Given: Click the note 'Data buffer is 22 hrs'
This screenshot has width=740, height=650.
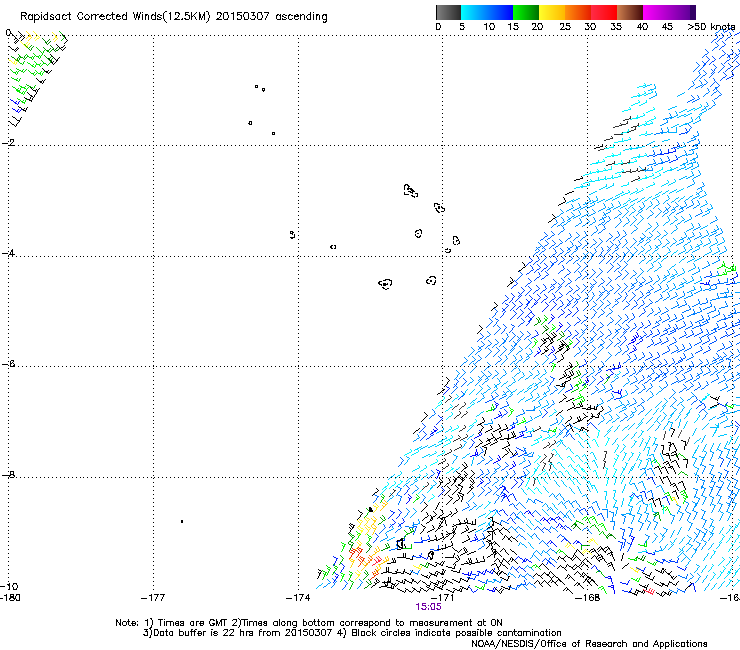Looking at the screenshot, I should [203, 633].
